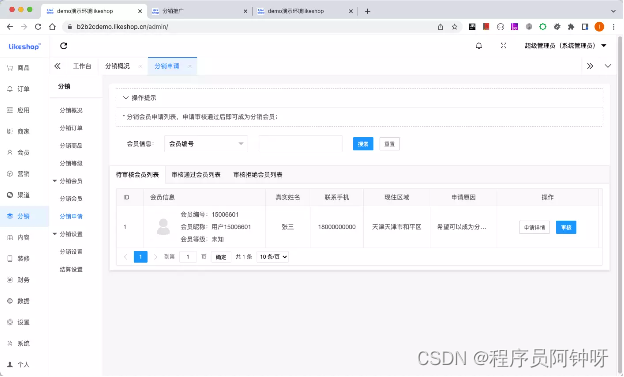Image resolution: width=624 pixels, height=377 pixels.
Task: Go to the next page arrow
Action: coord(156,257)
